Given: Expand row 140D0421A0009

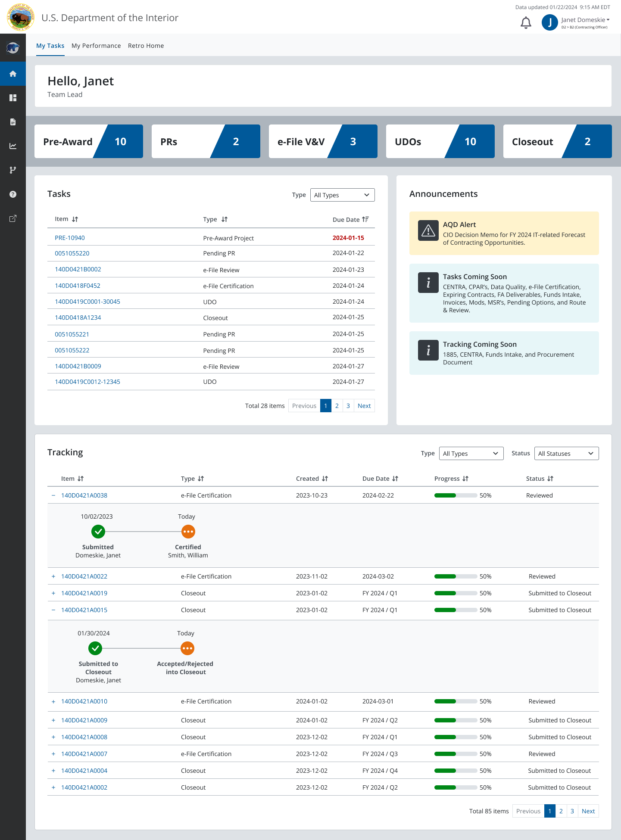Looking at the screenshot, I should [x=53, y=720].
